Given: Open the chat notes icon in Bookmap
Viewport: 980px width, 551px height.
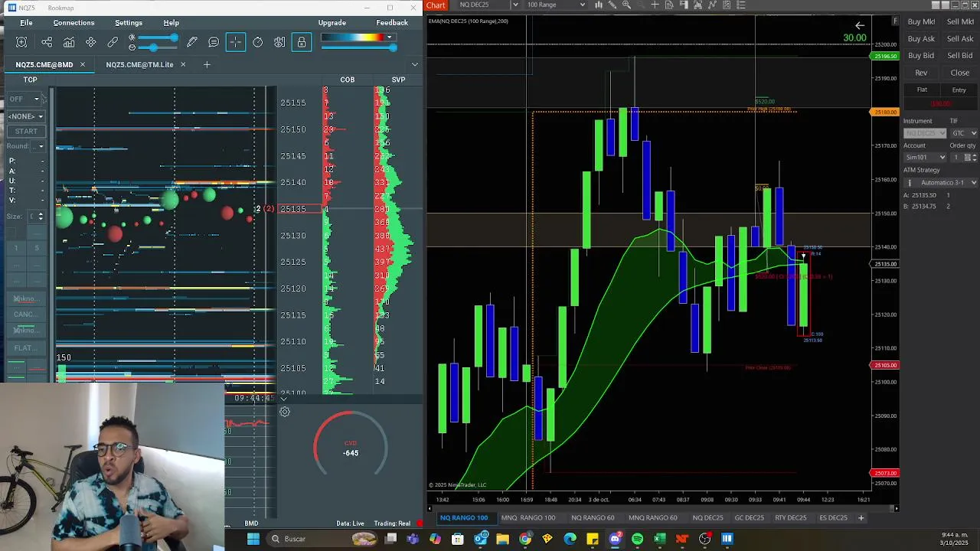Looking at the screenshot, I should (x=214, y=42).
